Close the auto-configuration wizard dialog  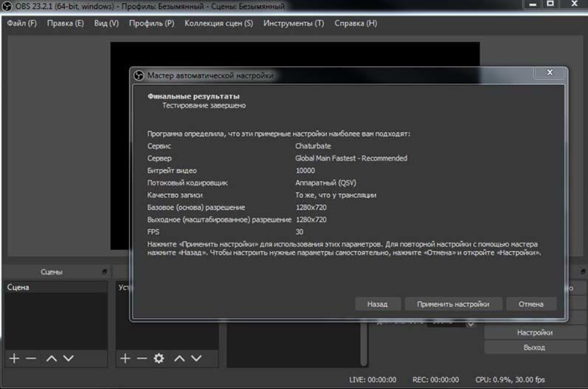click(550, 73)
